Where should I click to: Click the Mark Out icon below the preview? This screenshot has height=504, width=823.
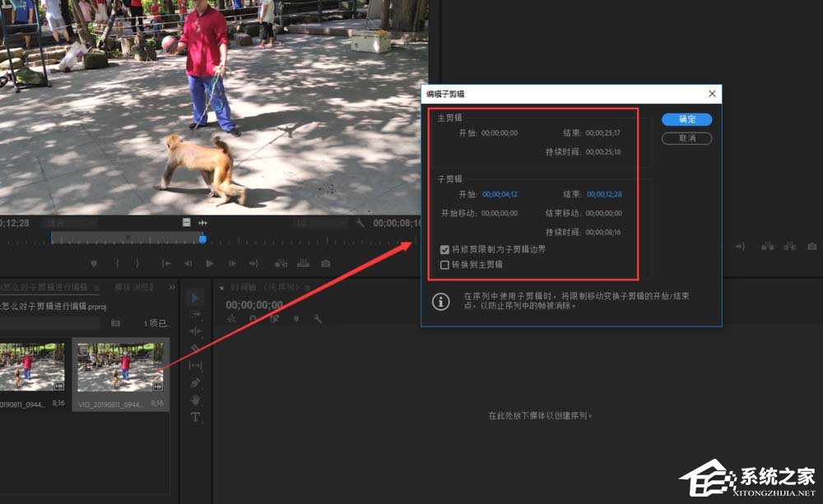pyautogui.click(x=137, y=263)
